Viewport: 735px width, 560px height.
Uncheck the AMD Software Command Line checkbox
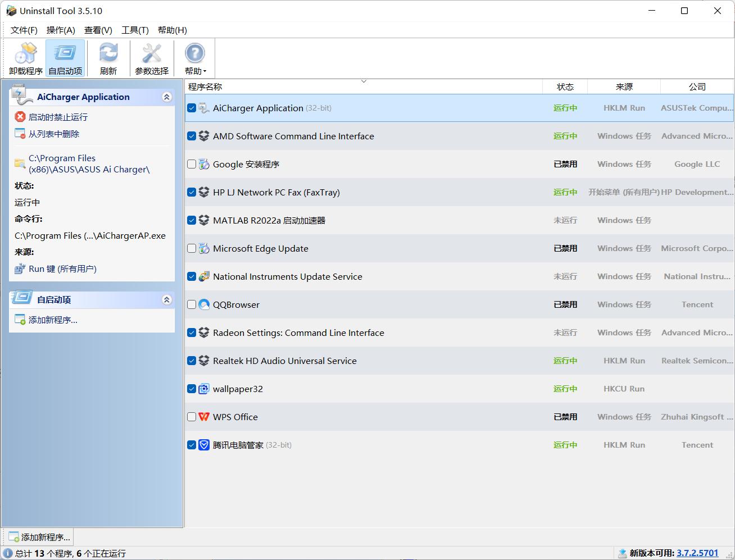pos(192,136)
